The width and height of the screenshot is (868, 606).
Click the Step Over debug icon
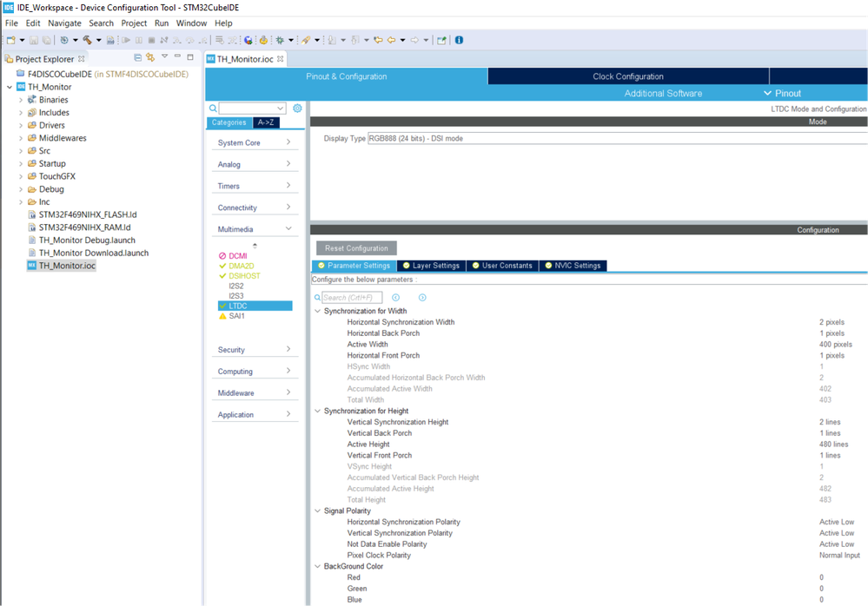click(190, 40)
